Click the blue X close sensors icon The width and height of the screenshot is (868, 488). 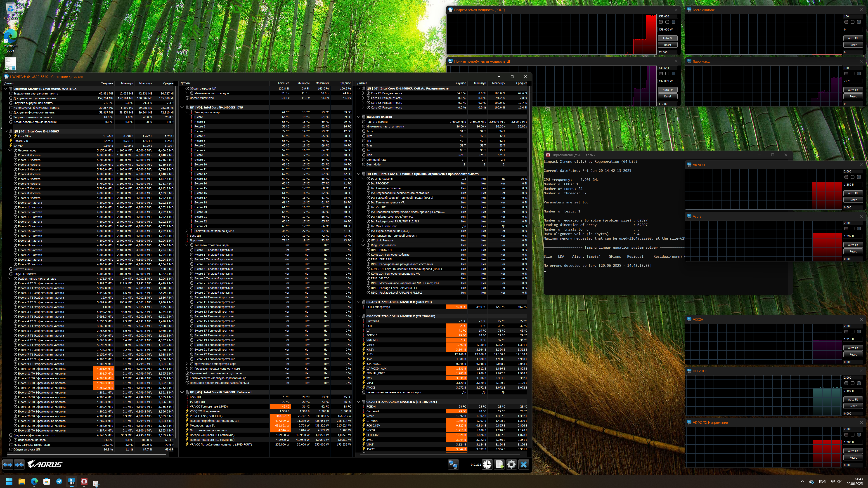click(524, 464)
